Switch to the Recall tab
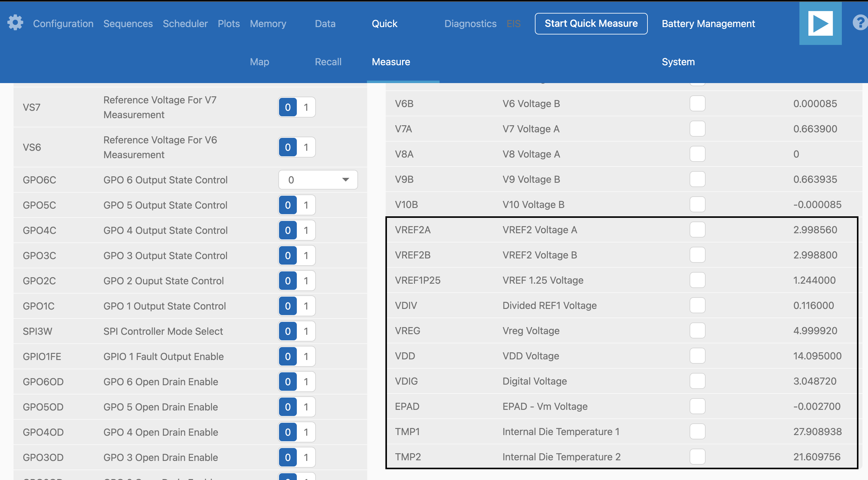This screenshot has height=480, width=868. click(x=328, y=62)
